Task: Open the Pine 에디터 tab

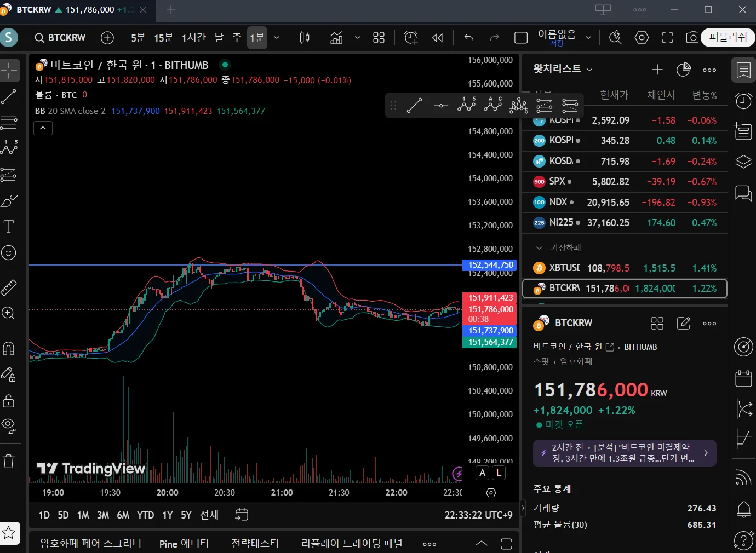Action: tap(184, 543)
